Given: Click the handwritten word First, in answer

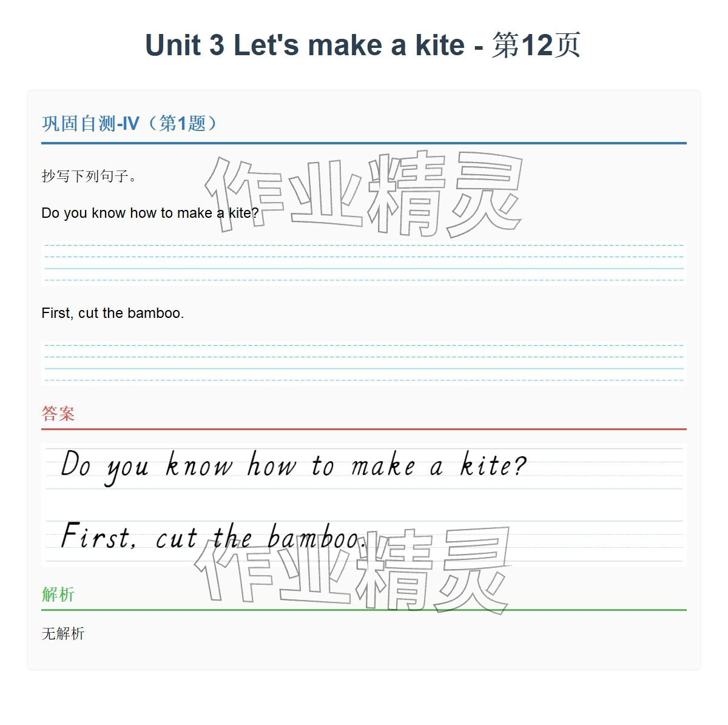Looking at the screenshot, I should pos(98,538).
